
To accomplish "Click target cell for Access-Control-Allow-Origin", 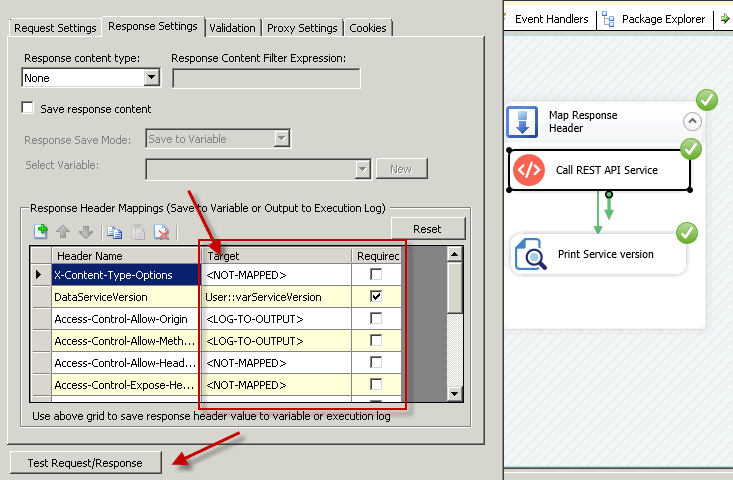I will [276, 319].
